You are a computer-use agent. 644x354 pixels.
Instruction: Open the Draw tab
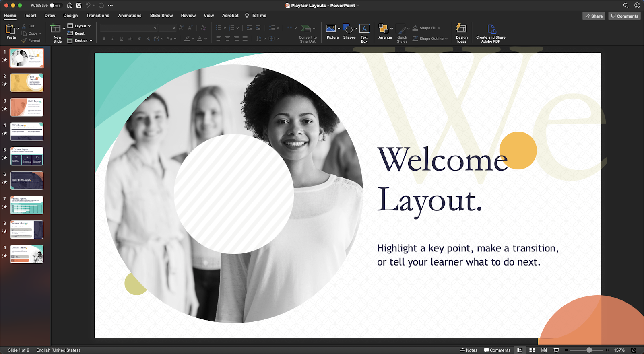point(50,16)
